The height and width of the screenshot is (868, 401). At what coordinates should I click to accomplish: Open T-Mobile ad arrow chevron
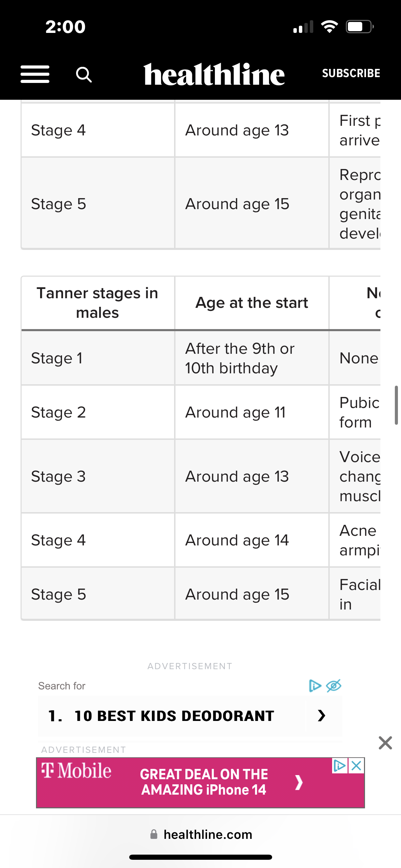(x=299, y=782)
